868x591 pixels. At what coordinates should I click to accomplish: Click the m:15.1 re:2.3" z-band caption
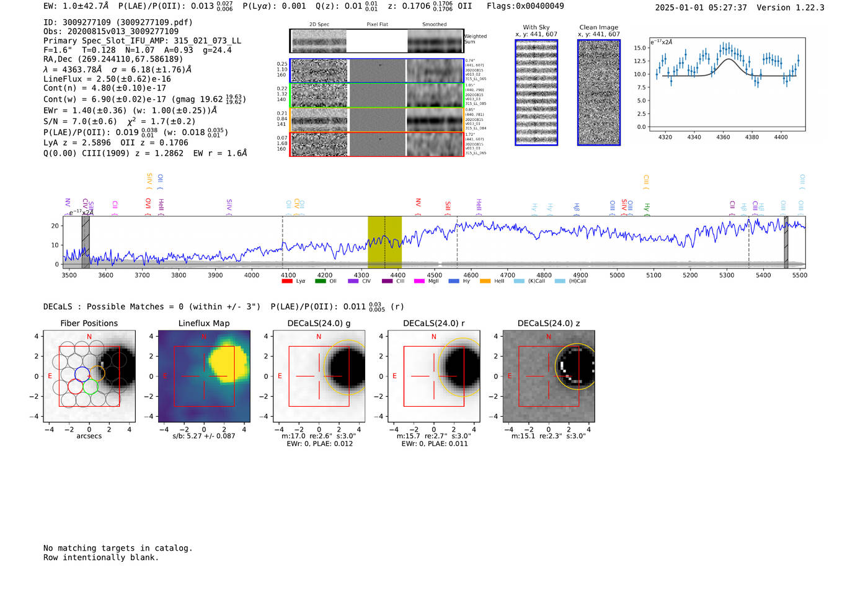click(x=549, y=436)
